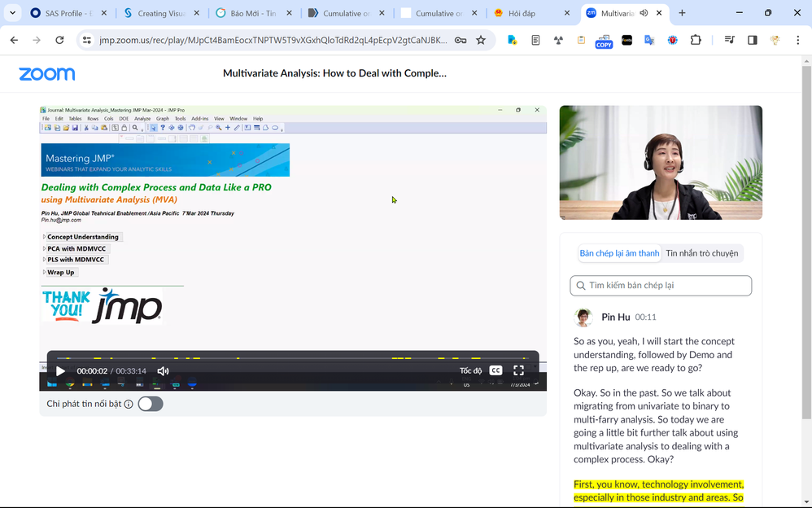812x508 pixels.
Task: Open the Tốc độ playback speed menu
Action: 470,370
